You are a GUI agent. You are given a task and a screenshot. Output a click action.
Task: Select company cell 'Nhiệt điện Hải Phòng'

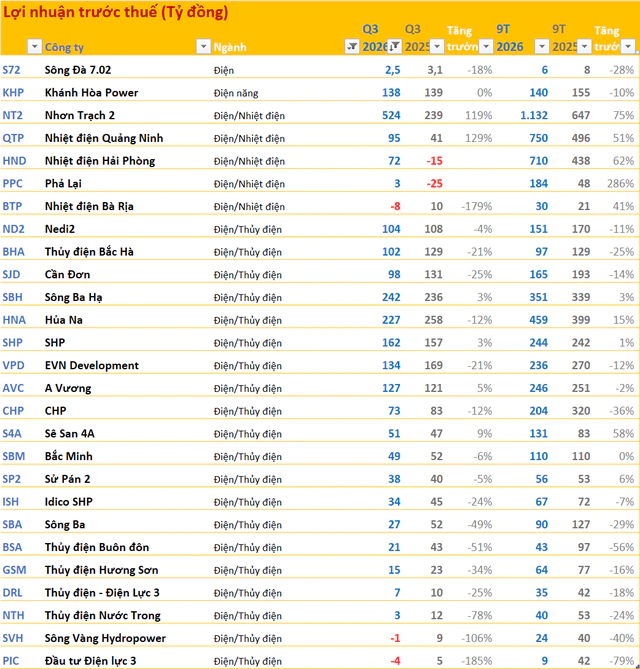click(100, 161)
